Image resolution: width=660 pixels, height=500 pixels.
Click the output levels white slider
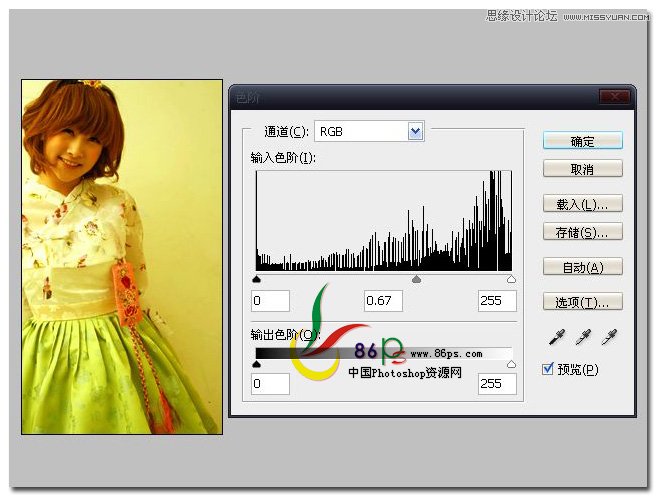[x=511, y=364]
